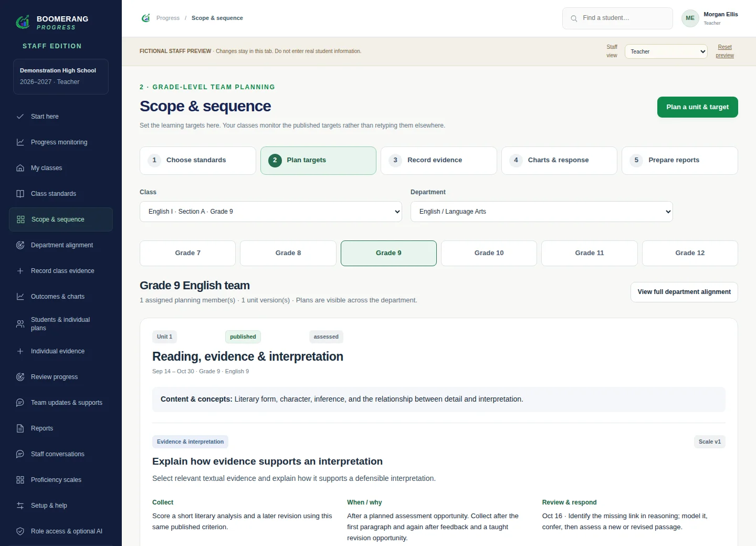
Task: Click the Reset preview link
Action: point(724,51)
